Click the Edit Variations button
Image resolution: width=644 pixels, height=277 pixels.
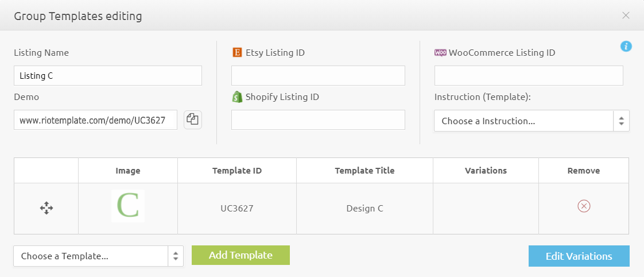coord(579,256)
